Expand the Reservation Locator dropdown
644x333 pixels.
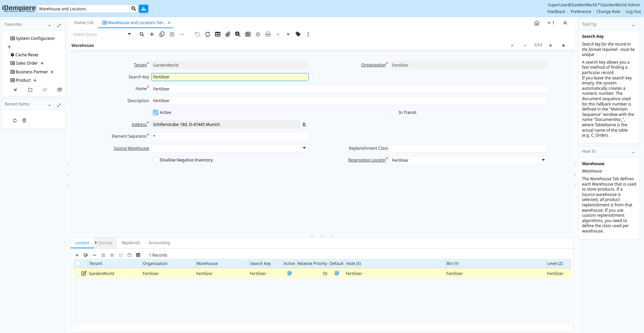click(x=543, y=160)
